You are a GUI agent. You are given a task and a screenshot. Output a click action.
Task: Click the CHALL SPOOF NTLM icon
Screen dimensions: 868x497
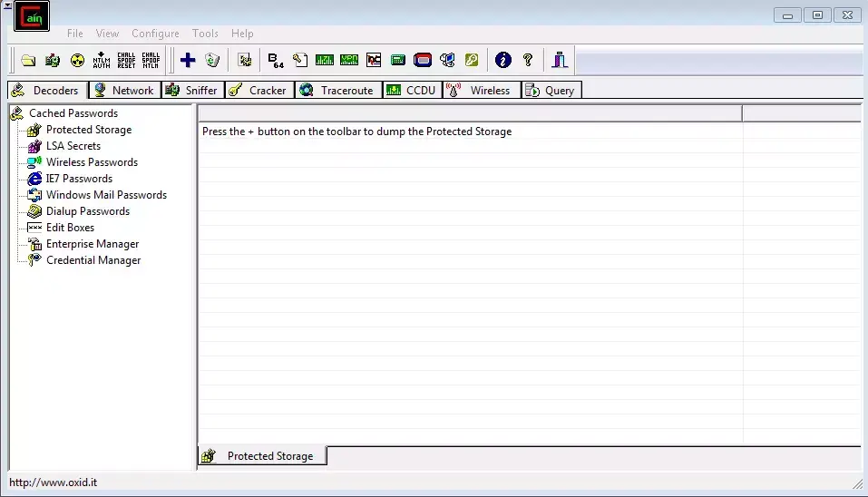pyautogui.click(x=151, y=61)
